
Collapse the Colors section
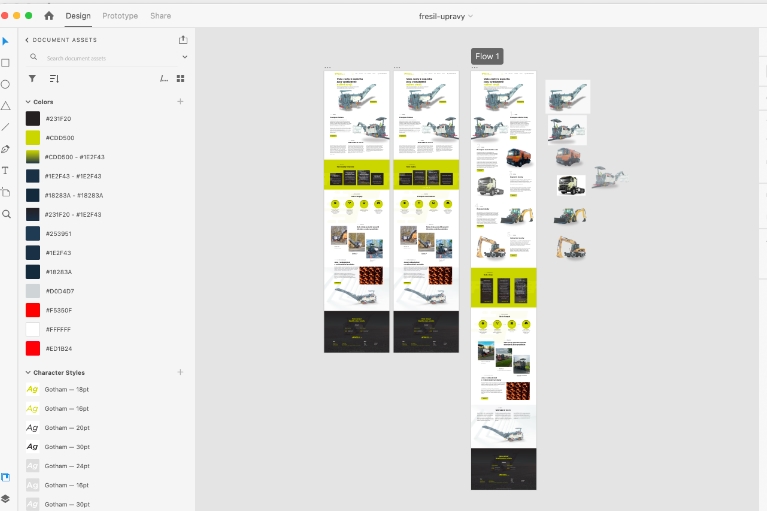(28, 102)
